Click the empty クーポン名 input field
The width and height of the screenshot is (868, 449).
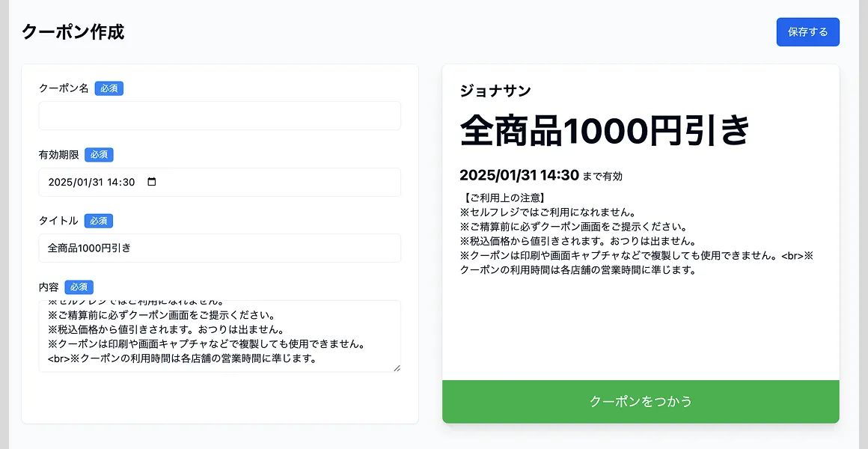click(x=219, y=115)
